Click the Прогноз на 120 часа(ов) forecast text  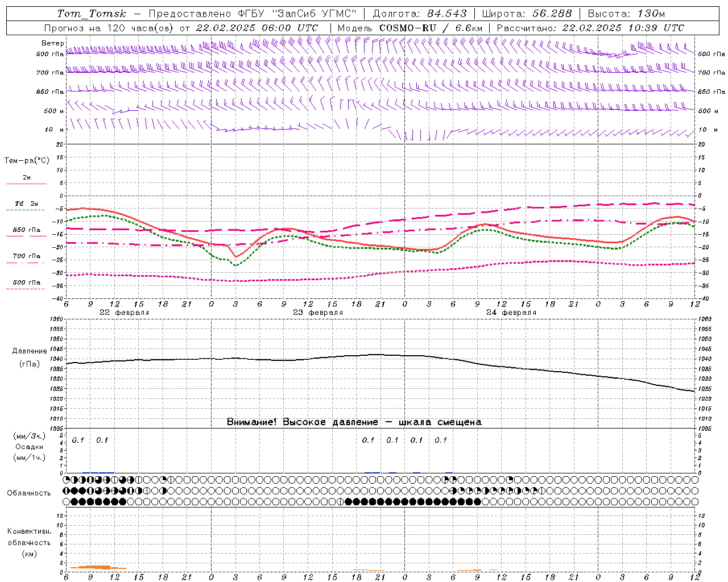coord(109,28)
